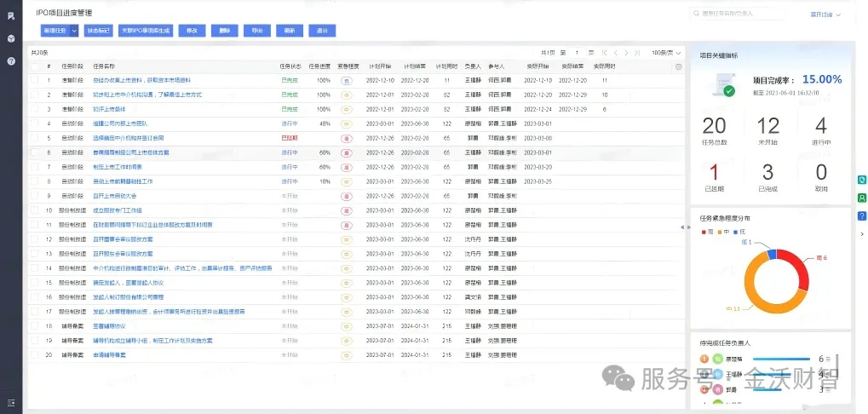Click the top sidebar icon with pencil
Screen dimensions: 868x414
(x=10, y=16)
